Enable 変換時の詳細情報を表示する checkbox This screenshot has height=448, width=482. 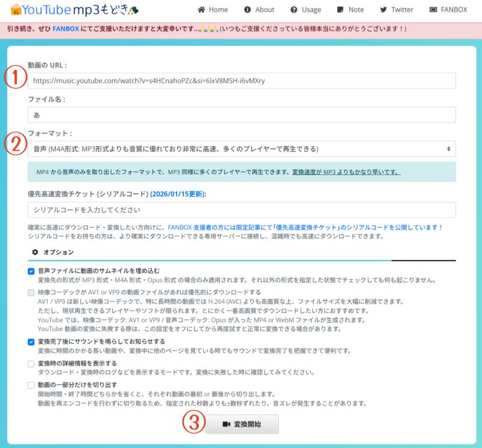(x=31, y=364)
